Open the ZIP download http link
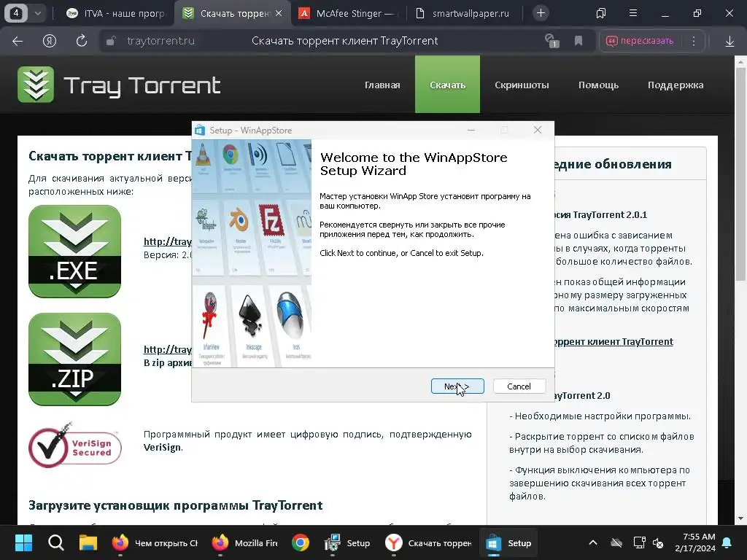747x560 pixels. pyautogui.click(x=168, y=349)
